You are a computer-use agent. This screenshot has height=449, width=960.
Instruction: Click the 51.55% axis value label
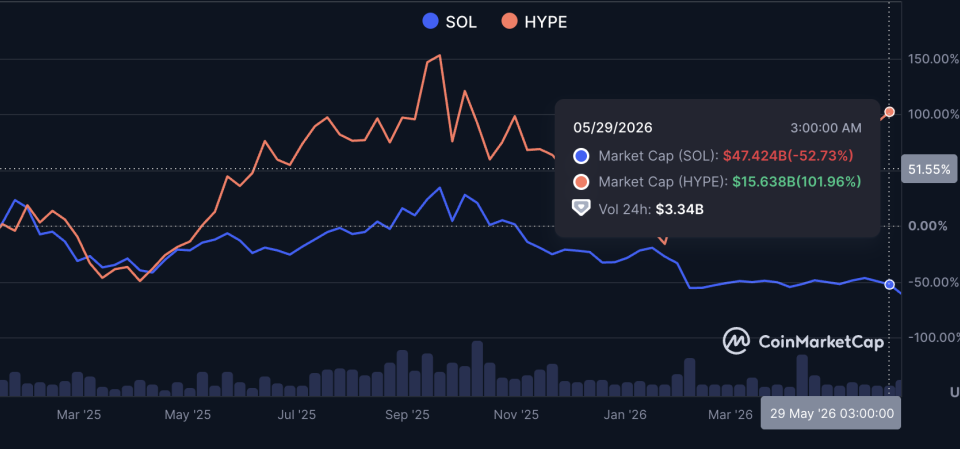pyautogui.click(x=929, y=170)
